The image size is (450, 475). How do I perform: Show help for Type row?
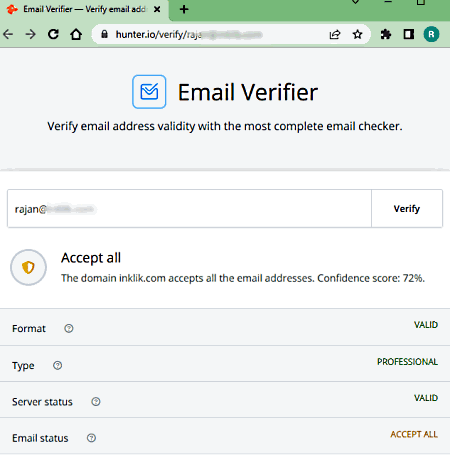point(58,365)
